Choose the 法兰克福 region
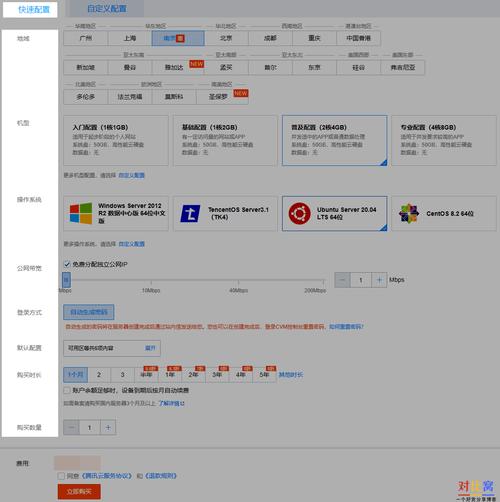The image size is (500, 502). point(130,97)
